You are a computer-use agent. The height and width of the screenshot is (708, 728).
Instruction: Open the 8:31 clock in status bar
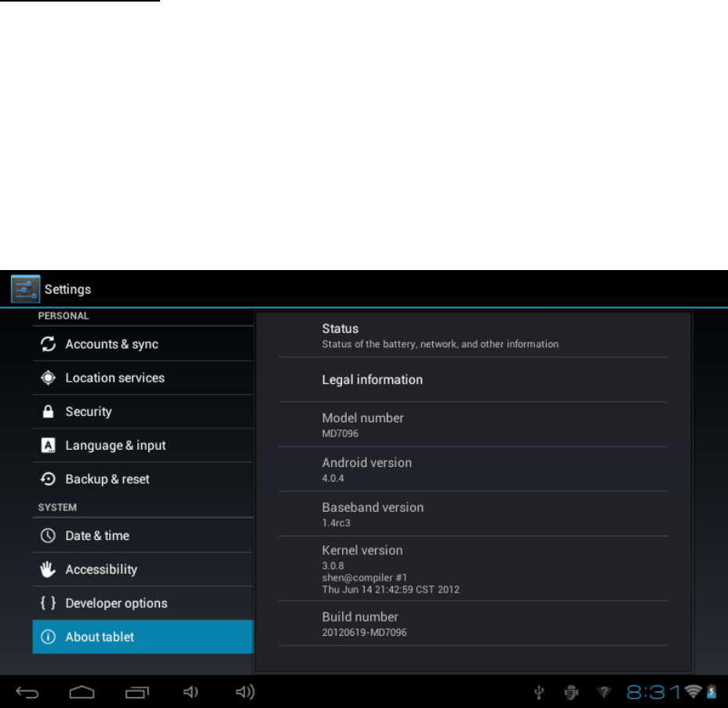coord(653,692)
